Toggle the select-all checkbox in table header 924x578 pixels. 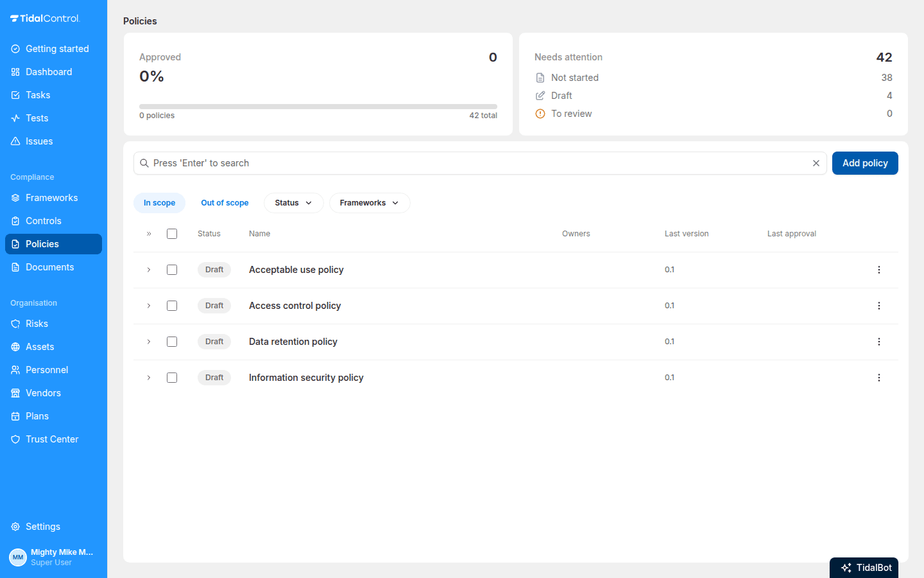point(172,234)
